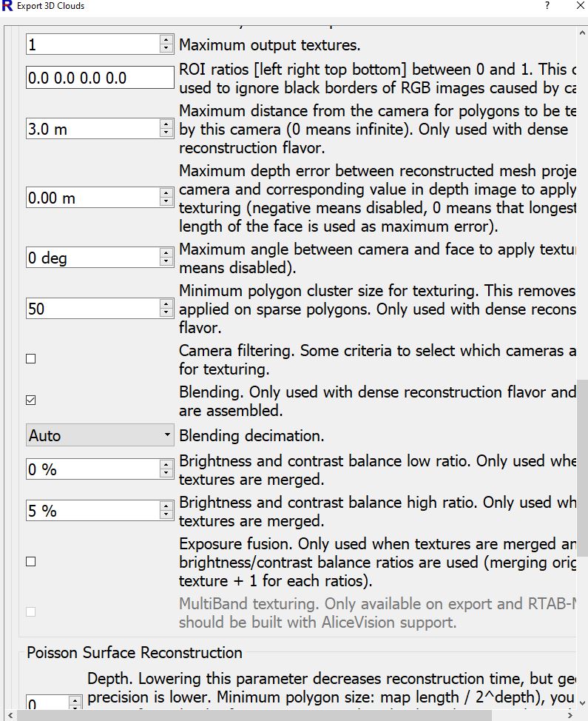Enable the Exposure fusion checkbox
The height and width of the screenshot is (721, 588).
(31, 562)
